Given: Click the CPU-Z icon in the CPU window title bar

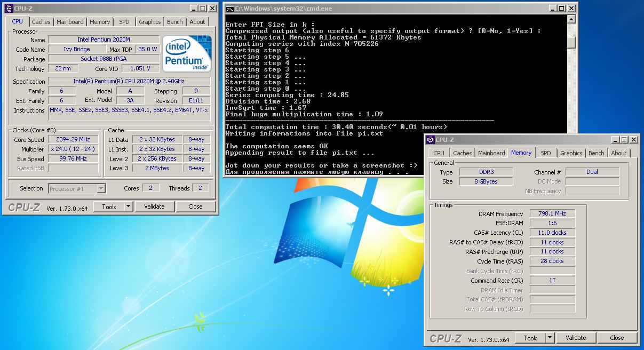Looking at the screenshot, I should (x=9, y=9).
